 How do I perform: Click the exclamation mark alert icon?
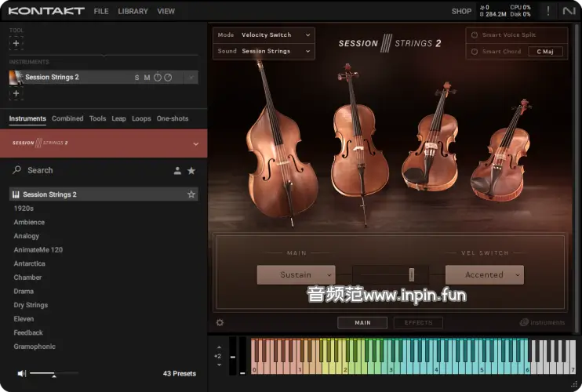pos(547,11)
